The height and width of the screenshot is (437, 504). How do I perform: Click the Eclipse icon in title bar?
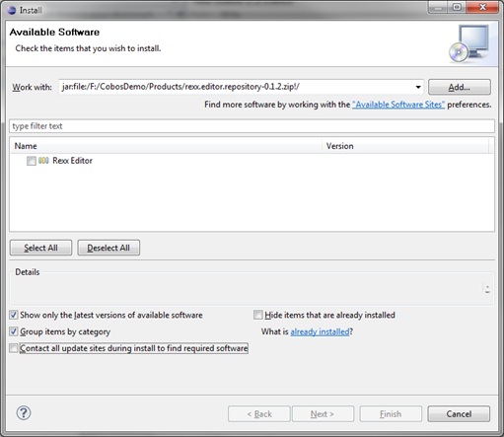tap(12, 10)
